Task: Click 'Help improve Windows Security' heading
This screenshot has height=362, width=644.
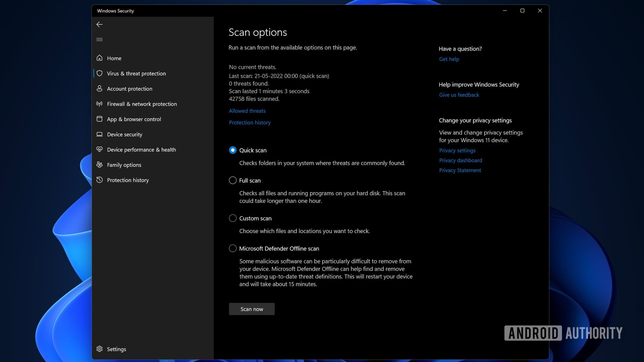Action: tap(479, 85)
